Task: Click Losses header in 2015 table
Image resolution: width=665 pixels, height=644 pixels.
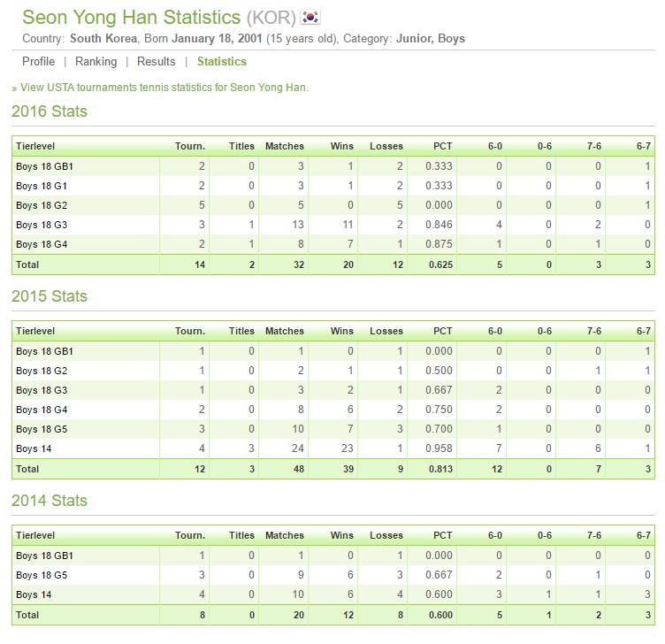Action: [386, 332]
